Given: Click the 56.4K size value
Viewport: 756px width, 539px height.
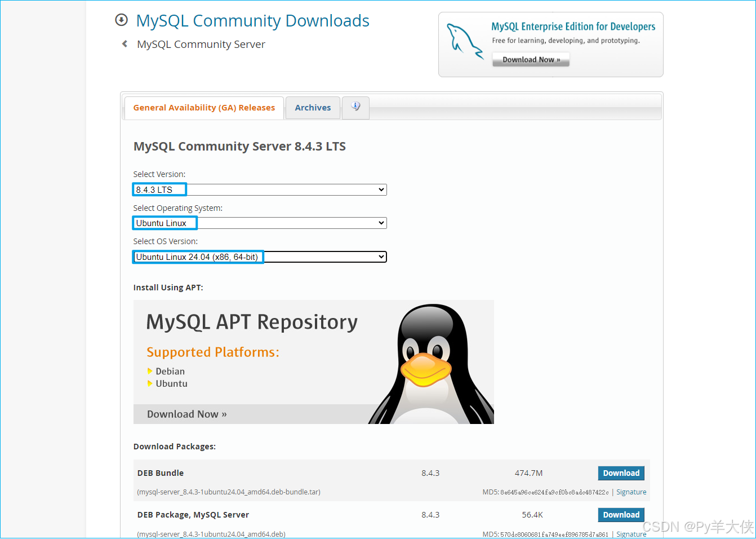Looking at the screenshot, I should click(532, 515).
